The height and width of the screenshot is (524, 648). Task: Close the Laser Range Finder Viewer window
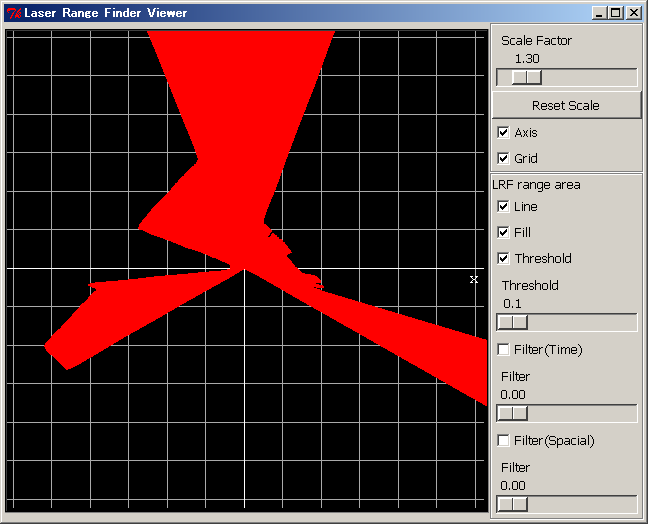pyautogui.click(x=633, y=13)
